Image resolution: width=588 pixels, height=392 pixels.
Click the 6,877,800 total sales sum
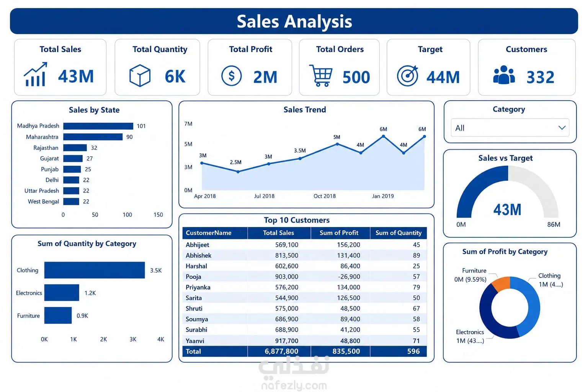pos(281,351)
